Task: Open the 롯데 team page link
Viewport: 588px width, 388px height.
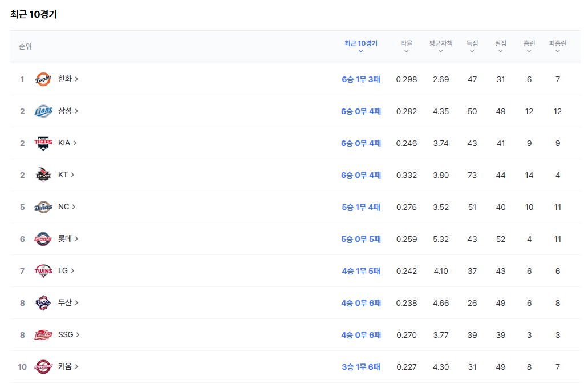Action: (68, 239)
